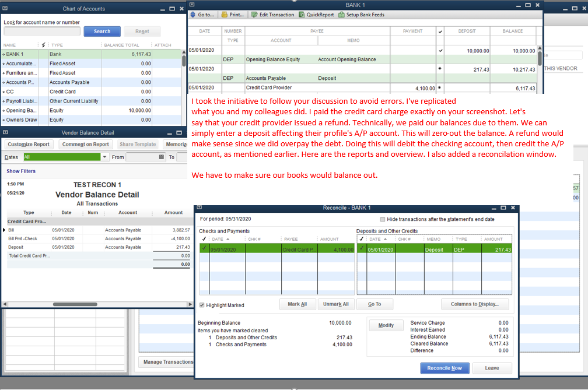Image resolution: width=588 pixels, height=390 pixels.
Task: Click Mark All in Reconcile window
Action: click(297, 304)
